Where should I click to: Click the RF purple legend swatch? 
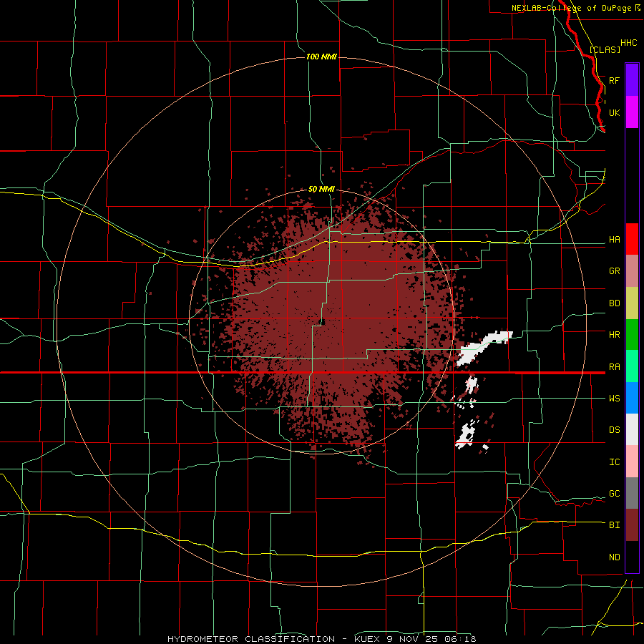(632, 79)
